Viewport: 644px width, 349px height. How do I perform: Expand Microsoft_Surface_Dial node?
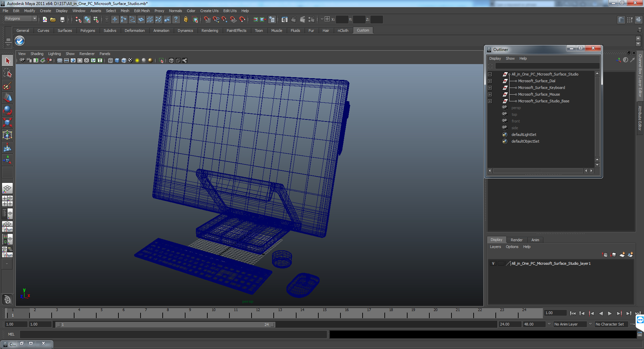[x=490, y=81]
